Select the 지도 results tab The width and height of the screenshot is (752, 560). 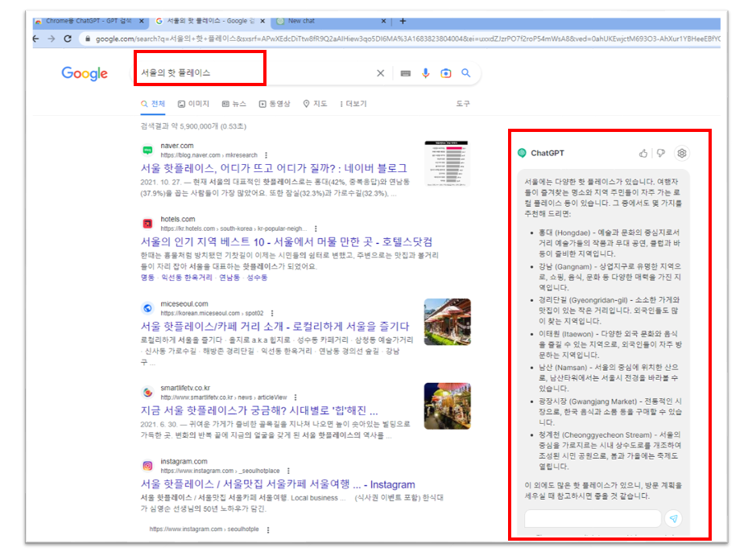coord(315,104)
